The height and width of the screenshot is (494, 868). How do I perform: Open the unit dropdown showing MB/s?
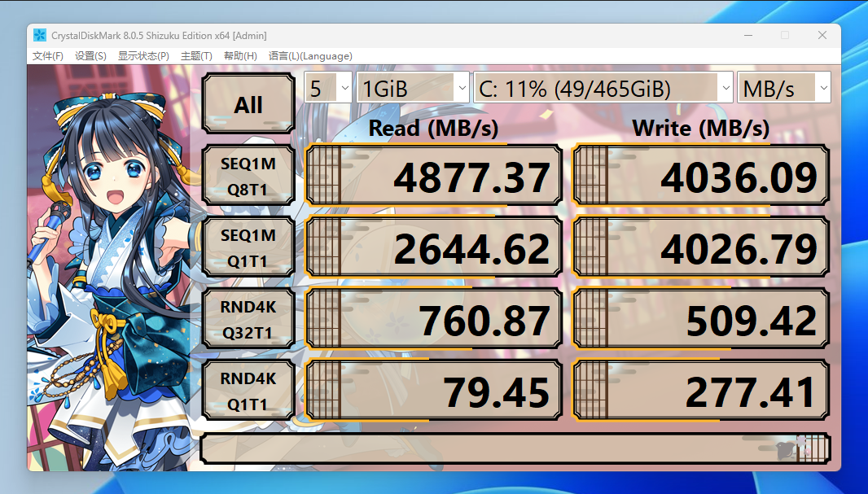pyautogui.click(x=784, y=87)
